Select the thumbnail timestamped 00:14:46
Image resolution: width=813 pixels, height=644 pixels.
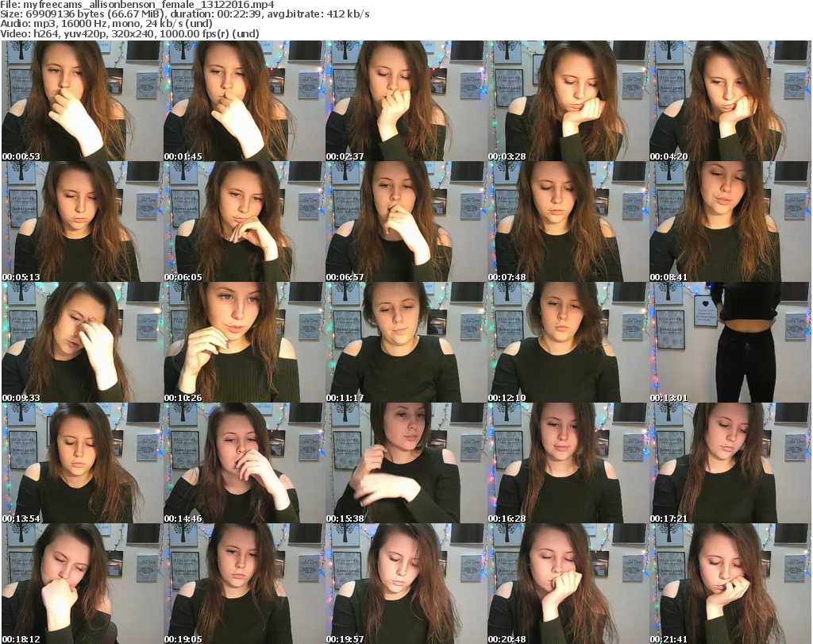point(244,463)
